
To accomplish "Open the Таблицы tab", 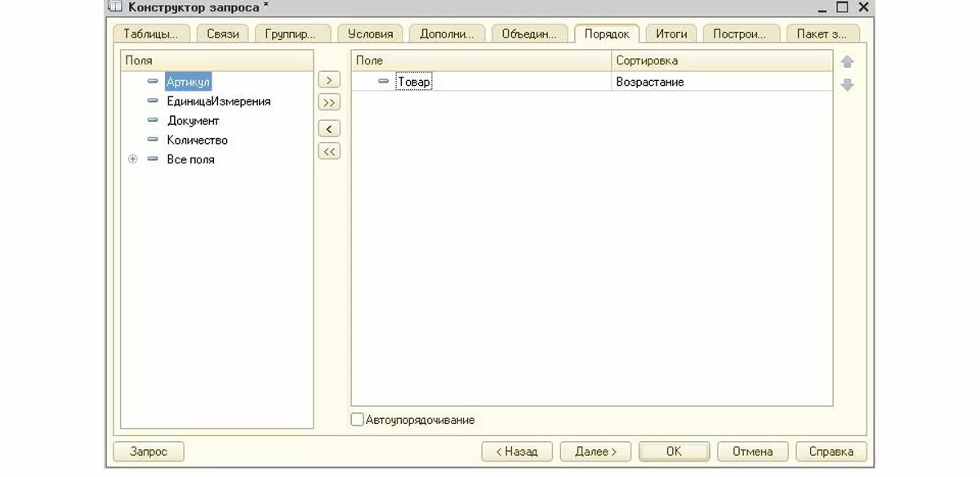I will pyautogui.click(x=151, y=34).
